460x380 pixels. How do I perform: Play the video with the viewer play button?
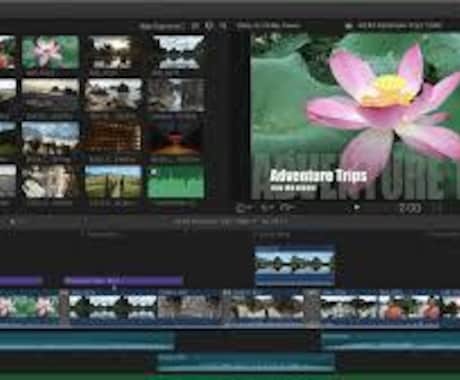[x=356, y=208]
